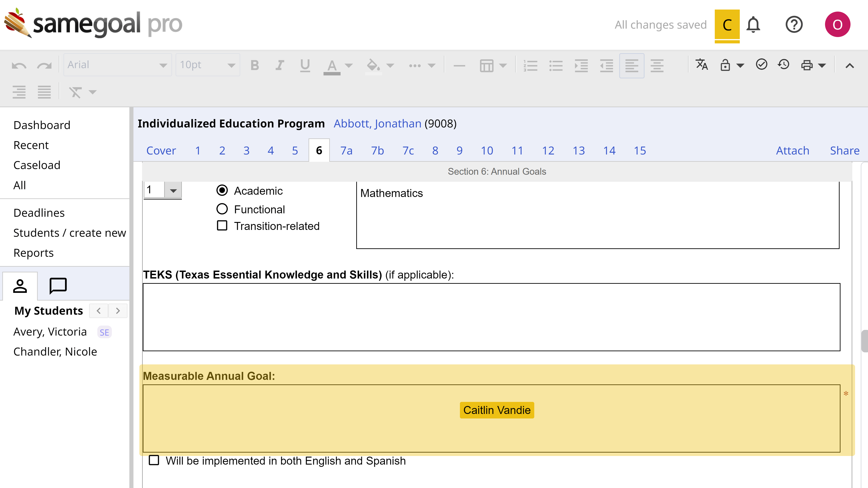Select the Academic radio button

[x=222, y=190]
